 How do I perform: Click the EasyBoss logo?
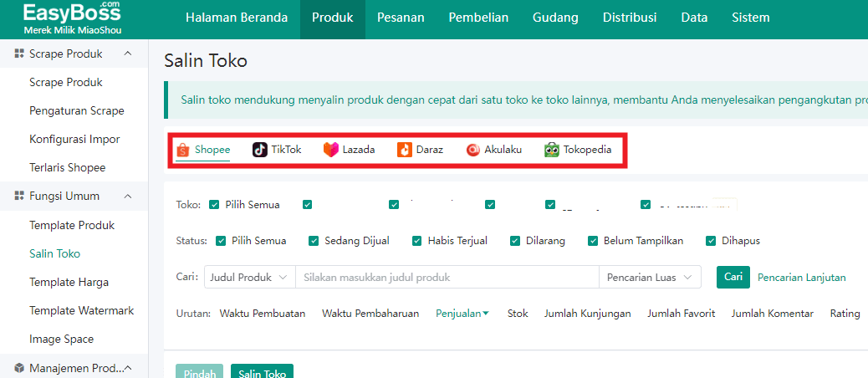click(73, 18)
